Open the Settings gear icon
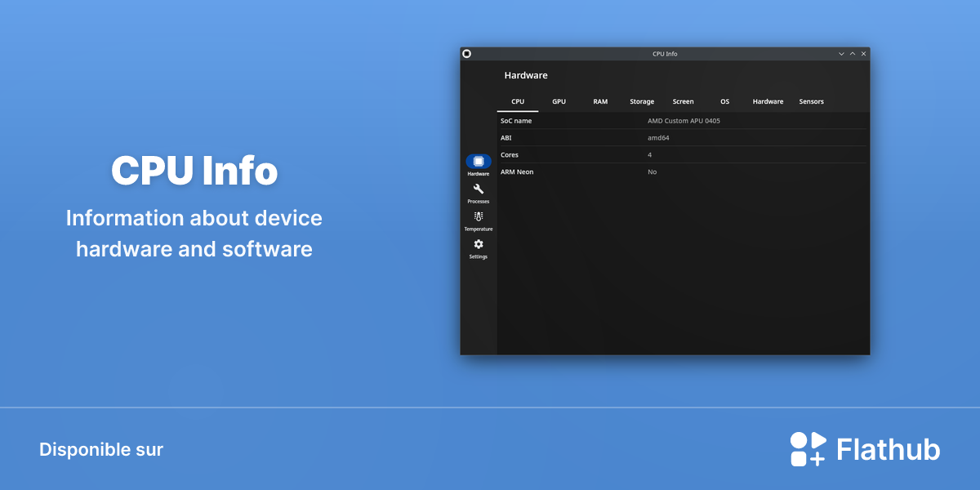The height and width of the screenshot is (490, 980). tap(479, 244)
